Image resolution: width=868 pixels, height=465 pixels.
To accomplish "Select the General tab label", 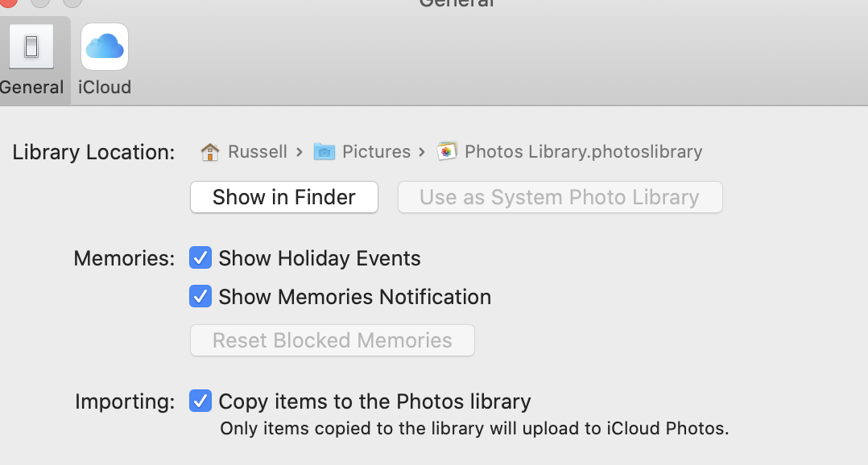I will click(32, 87).
